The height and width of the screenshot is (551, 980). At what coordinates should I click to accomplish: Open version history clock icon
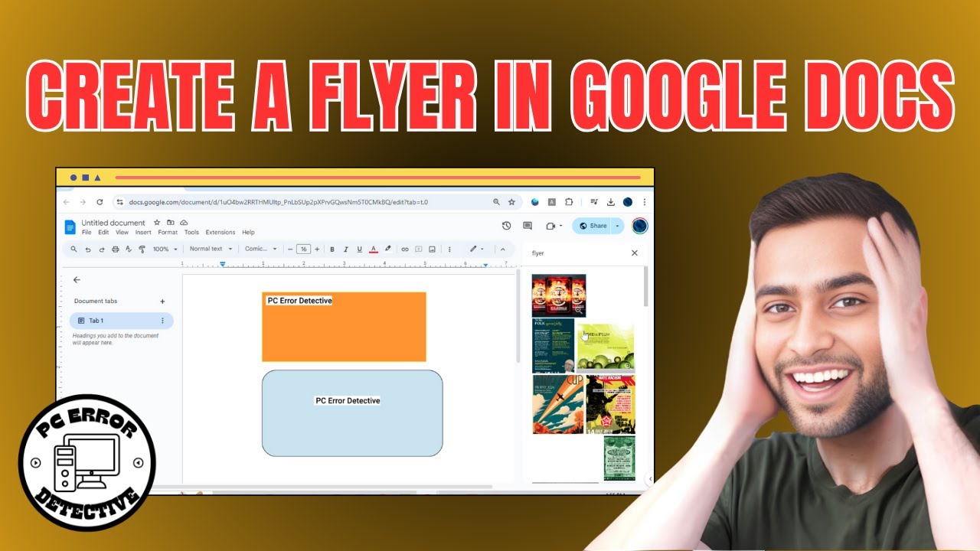[506, 226]
